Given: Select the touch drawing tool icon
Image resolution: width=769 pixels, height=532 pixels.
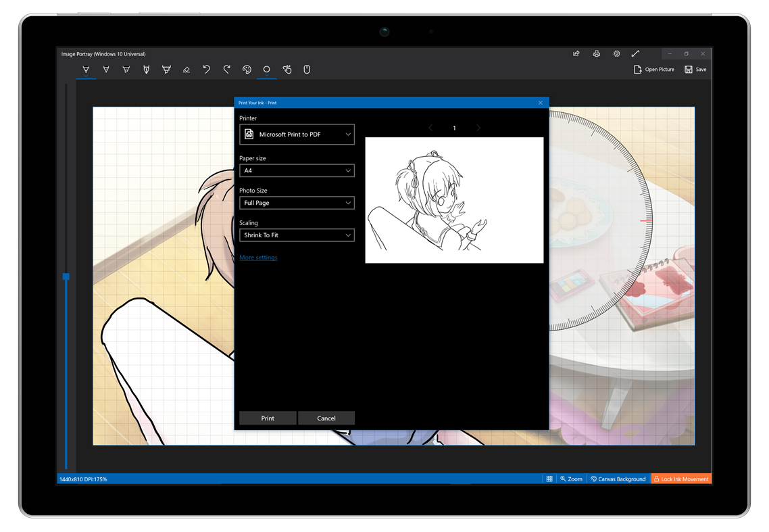Looking at the screenshot, I should (x=287, y=69).
